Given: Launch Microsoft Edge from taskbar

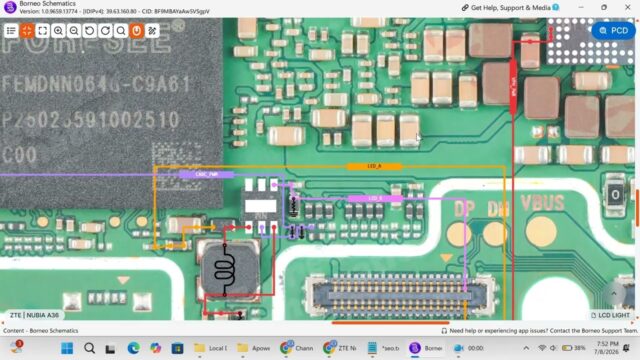Looking at the screenshot, I should tap(133, 348).
